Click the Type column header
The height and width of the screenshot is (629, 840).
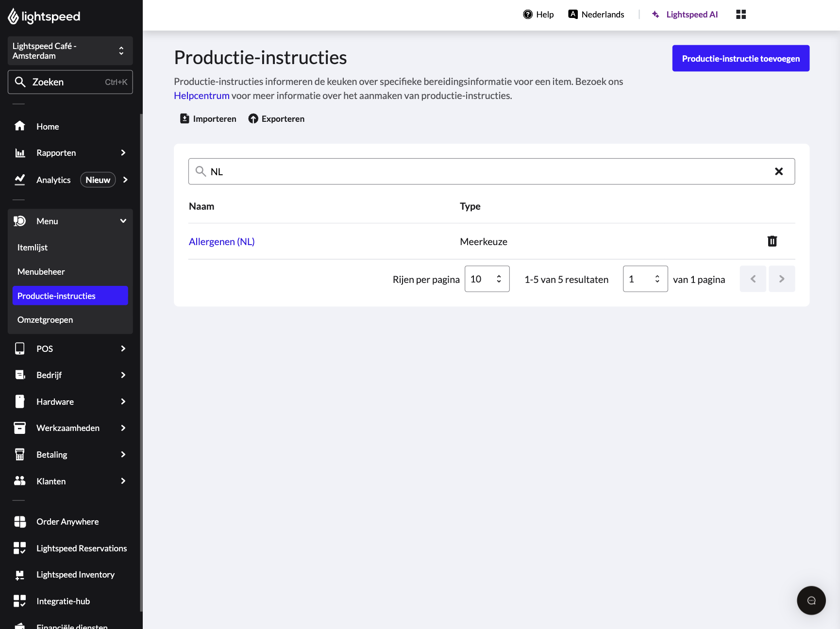point(470,206)
